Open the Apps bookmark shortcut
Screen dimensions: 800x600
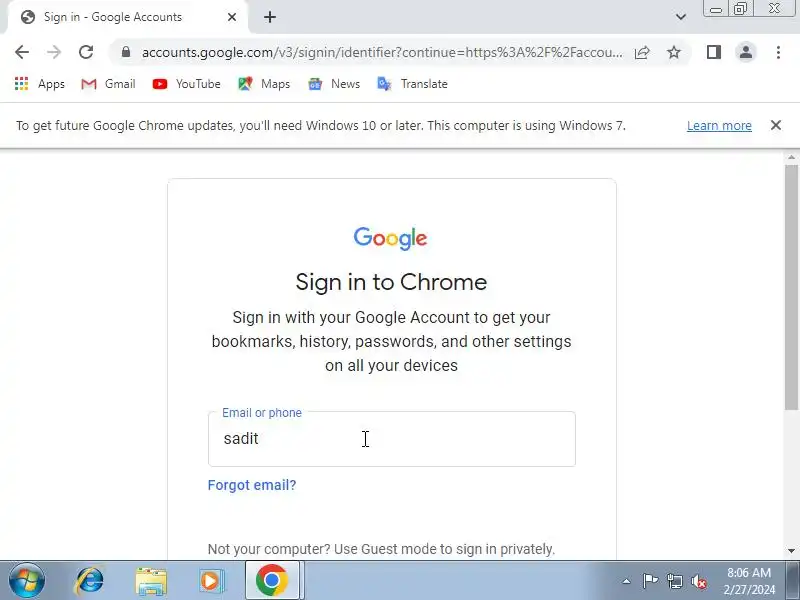pyautogui.click(x=40, y=84)
